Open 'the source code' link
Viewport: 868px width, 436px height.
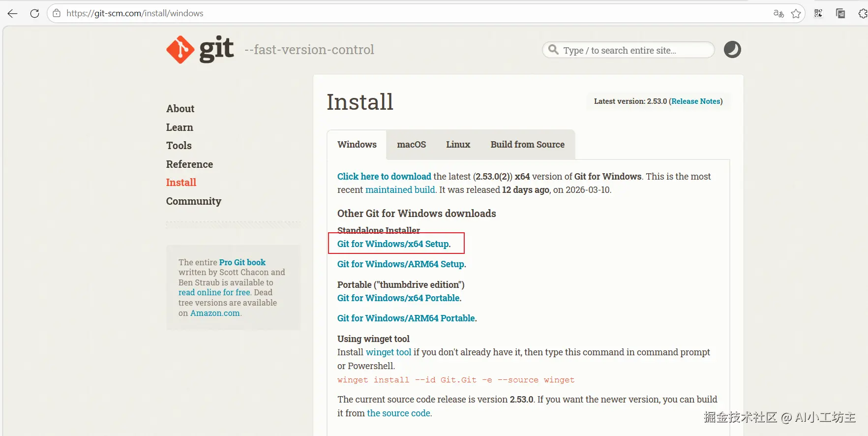click(399, 413)
